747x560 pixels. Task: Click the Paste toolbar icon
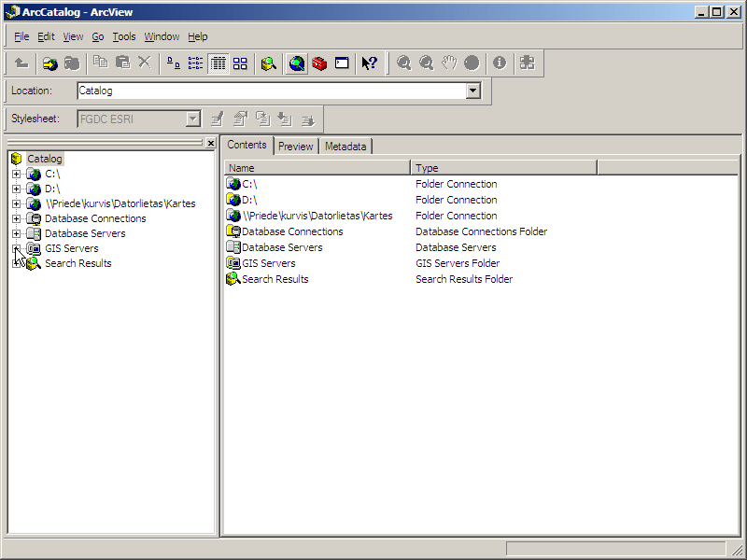(122, 63)
